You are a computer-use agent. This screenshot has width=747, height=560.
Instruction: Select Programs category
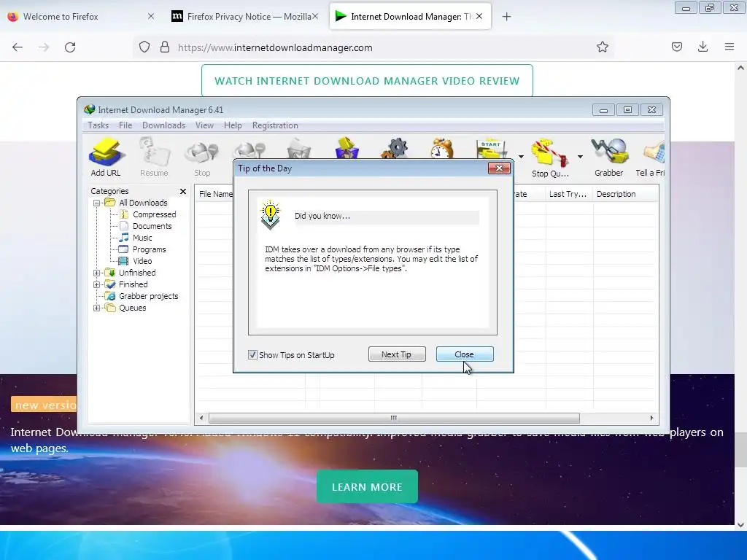149,249
